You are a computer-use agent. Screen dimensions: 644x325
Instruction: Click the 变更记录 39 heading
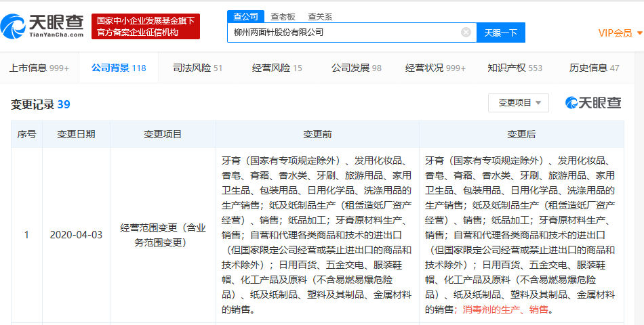click(40, 105)
